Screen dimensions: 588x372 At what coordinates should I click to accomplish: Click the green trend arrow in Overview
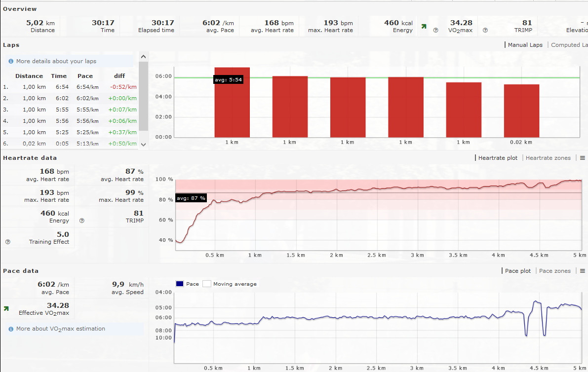click(423, 27)
